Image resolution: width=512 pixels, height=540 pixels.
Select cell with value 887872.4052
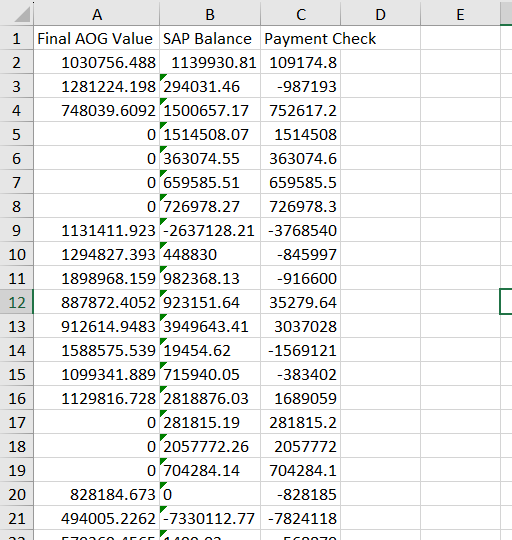coord(97,302)
